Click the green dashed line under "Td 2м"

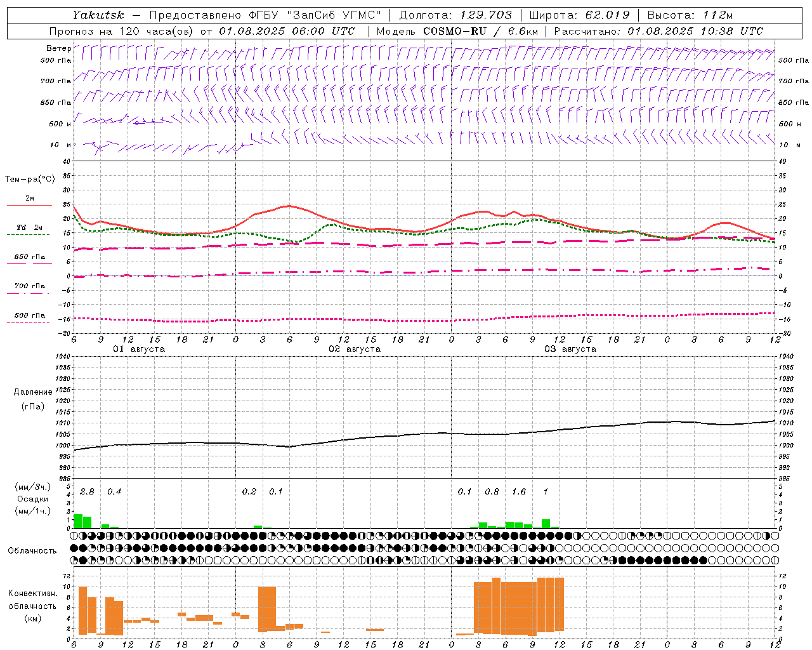point(28,235)
